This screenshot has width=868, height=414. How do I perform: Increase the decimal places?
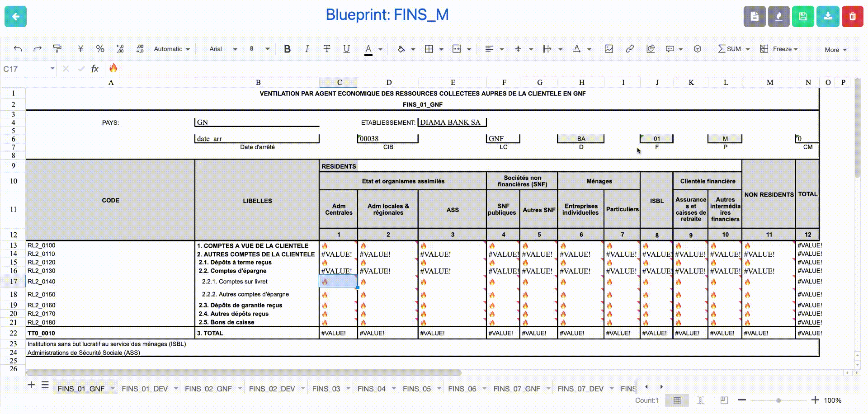pos(140,49)
